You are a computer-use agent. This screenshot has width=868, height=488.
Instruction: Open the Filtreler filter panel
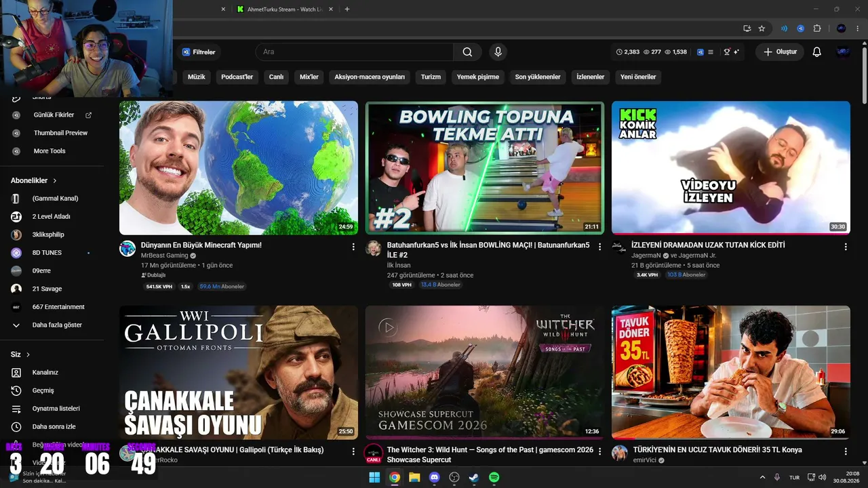pyautogui.click(x=199, y=52)
